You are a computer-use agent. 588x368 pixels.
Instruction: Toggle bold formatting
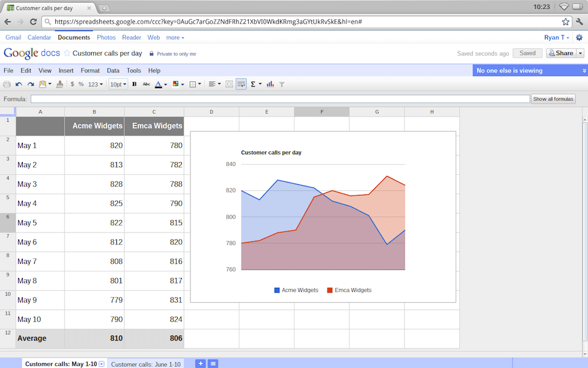coord(134,84)
